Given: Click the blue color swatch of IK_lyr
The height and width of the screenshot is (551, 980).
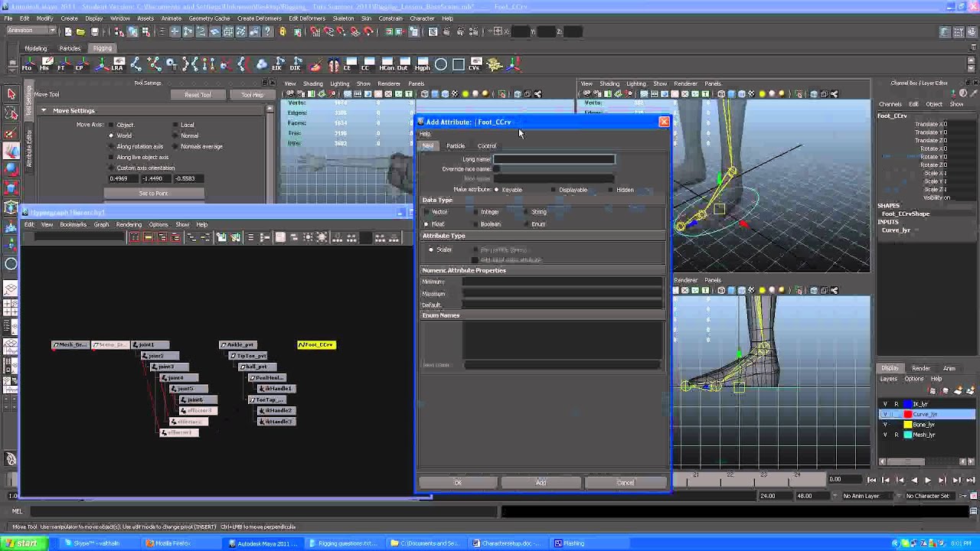Looking at the screenshot, I should click(908, 404).
